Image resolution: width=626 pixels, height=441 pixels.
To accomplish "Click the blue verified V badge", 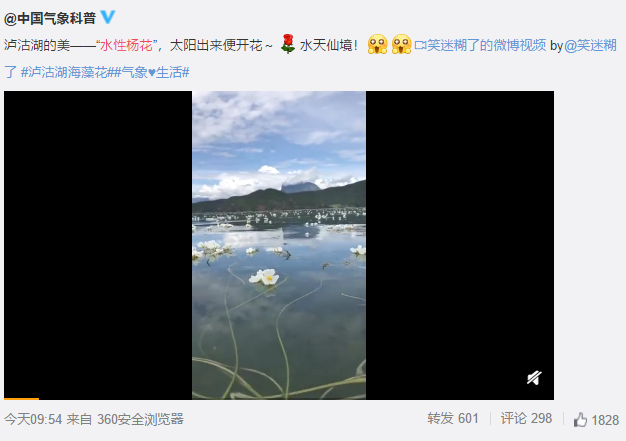I will click(108, 17).
